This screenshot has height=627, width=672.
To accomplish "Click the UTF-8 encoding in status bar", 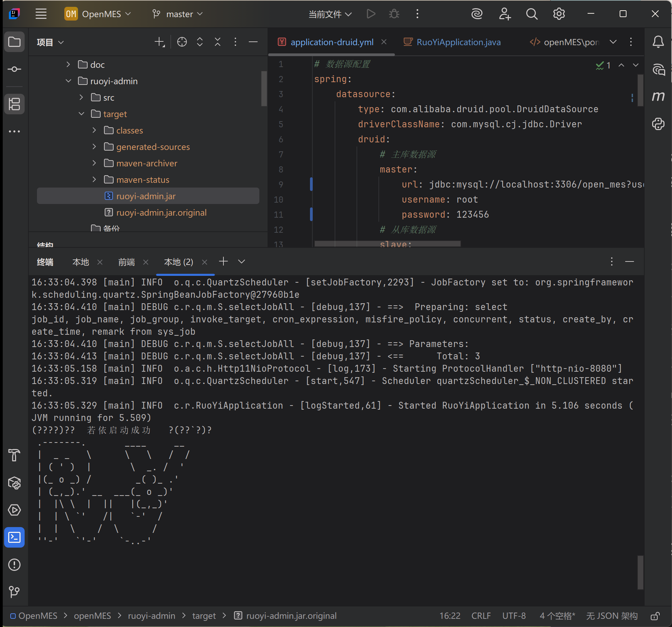I will pyautogui.click(x=514, y=616).
